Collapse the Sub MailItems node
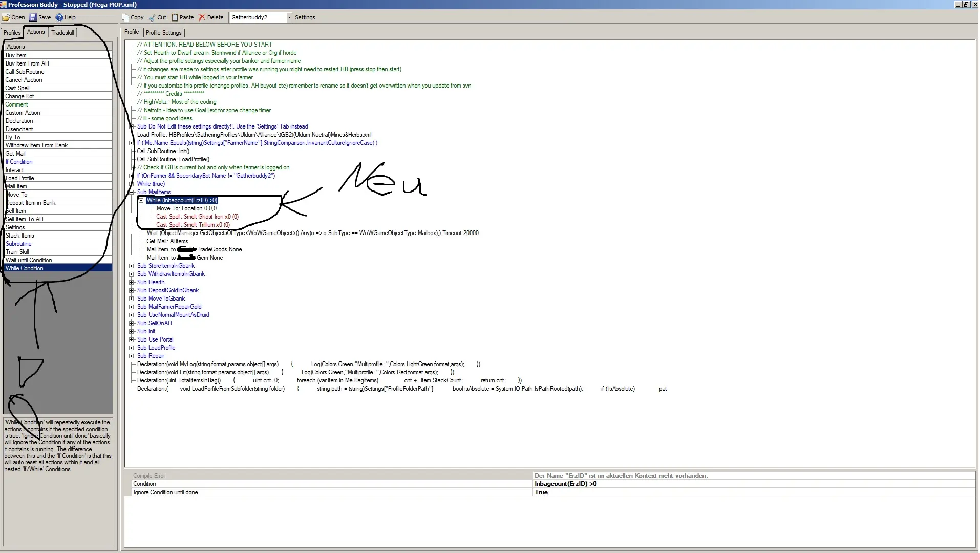The image size is (980, 553). click(132, 192)
